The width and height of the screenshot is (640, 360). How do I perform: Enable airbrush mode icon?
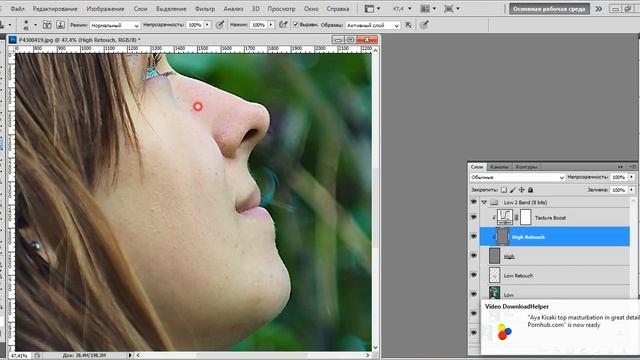click(283, 25)
